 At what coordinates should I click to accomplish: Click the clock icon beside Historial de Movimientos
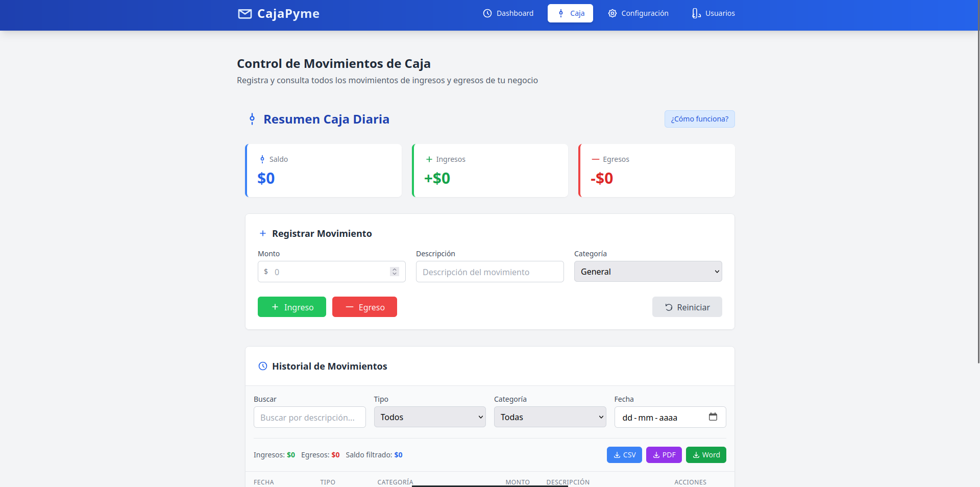point(263,366)
